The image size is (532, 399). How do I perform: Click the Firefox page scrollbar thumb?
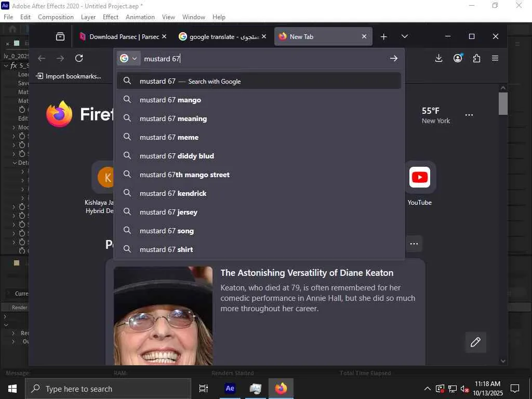[503, 103]
